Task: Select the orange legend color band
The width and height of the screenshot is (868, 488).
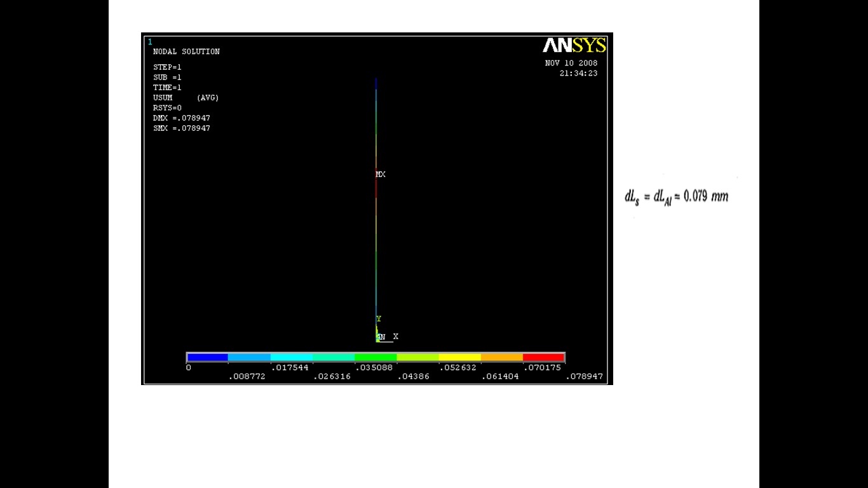Action: [501, 358]
